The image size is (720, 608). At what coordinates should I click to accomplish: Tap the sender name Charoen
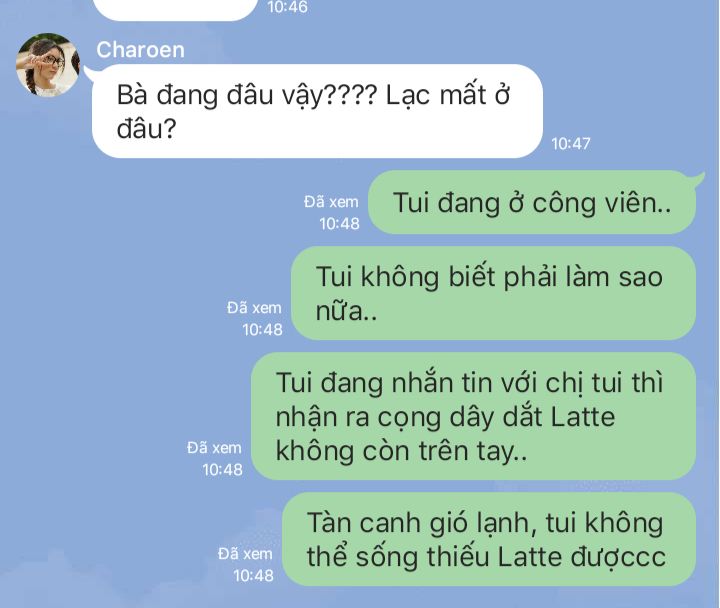click(x=141, y=50)
